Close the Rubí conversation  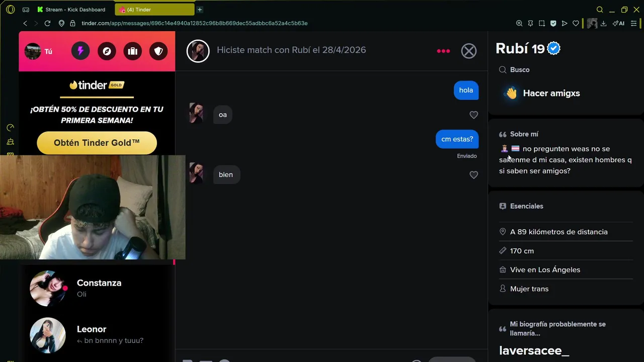[469, 51]
